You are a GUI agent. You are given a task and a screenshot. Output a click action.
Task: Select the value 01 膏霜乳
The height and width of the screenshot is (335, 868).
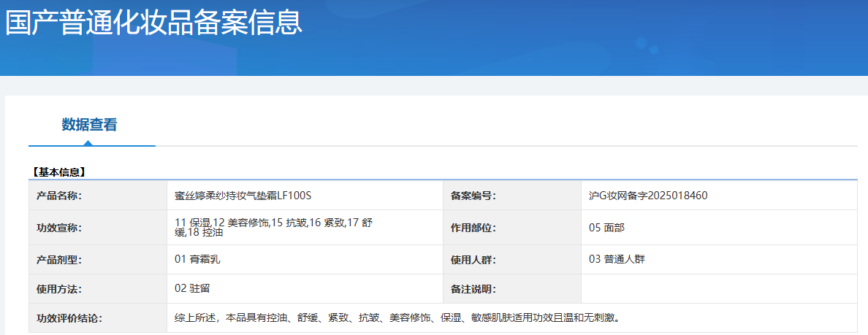click(197, 258)
